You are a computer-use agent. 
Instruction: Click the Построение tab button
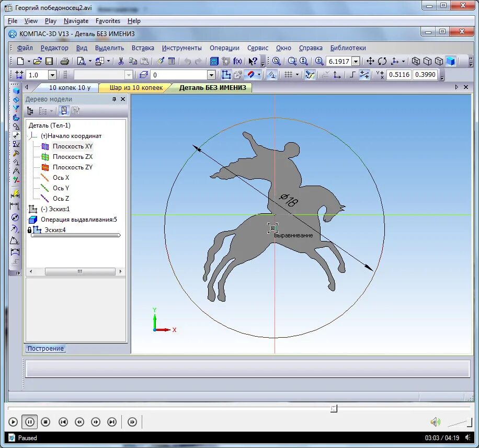(x=45, y=349)
